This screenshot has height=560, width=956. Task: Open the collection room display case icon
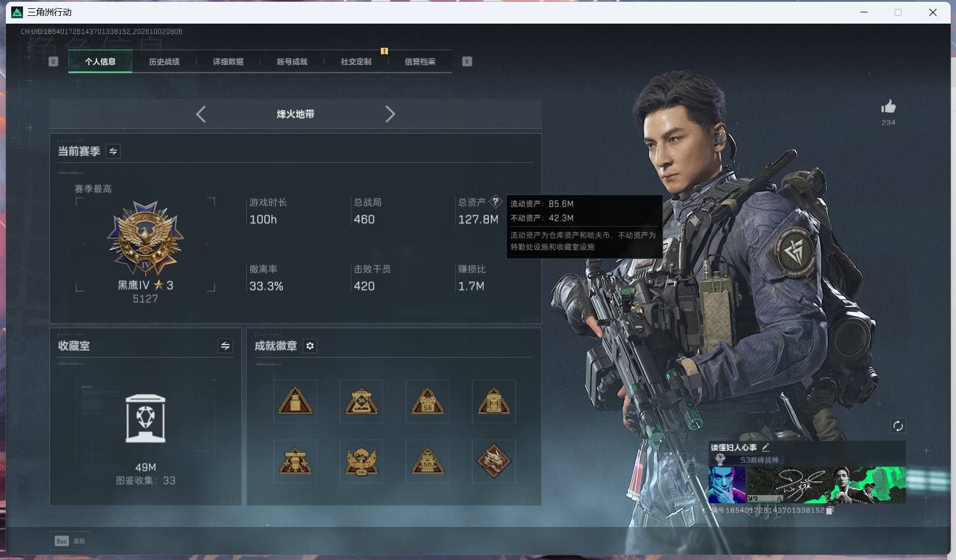[146, 419]
